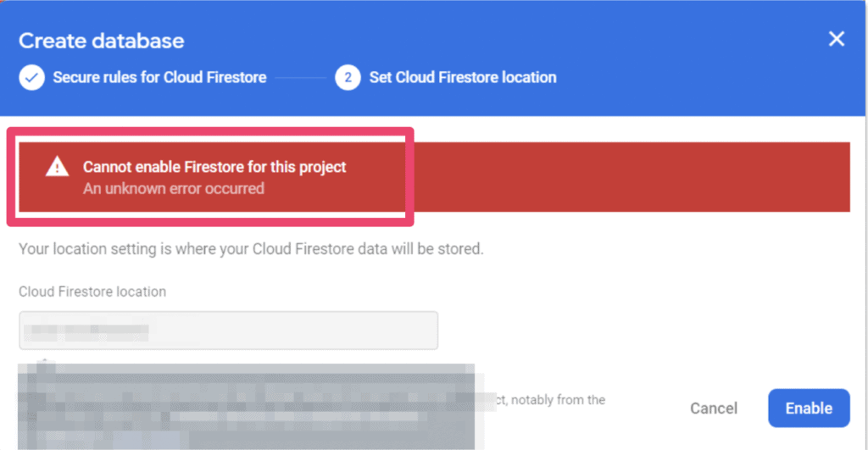Click the Cloud Firestore location field label
The image size is (868, 450).
pyautogui.click(x=92, y=292)
